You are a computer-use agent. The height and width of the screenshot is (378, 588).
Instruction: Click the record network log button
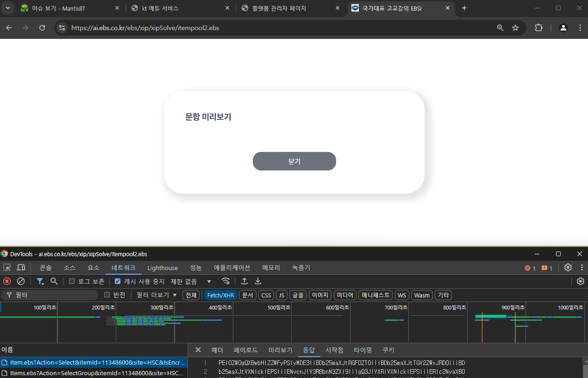(x=7, y=281)
